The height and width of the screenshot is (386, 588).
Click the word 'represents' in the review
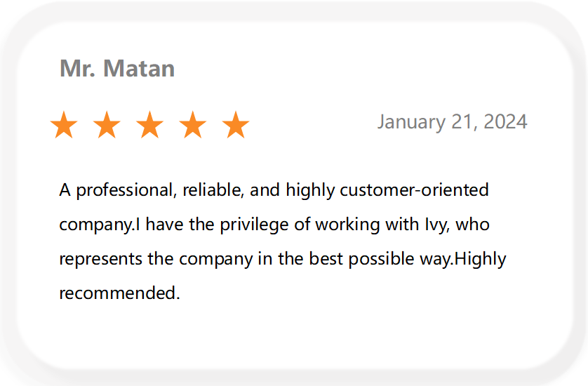pyautogui.click(x=100, y=260)
